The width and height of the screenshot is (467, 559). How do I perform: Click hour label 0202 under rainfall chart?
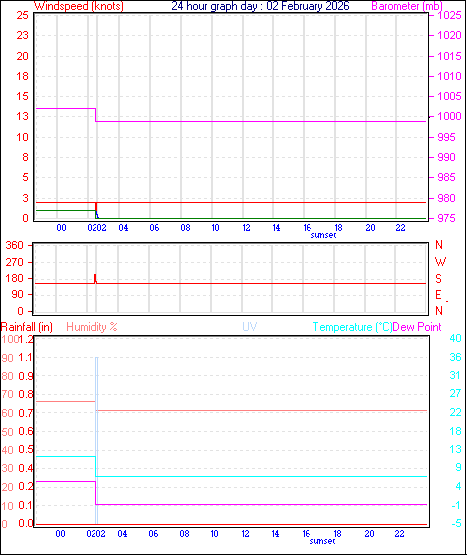pos(96,534)
